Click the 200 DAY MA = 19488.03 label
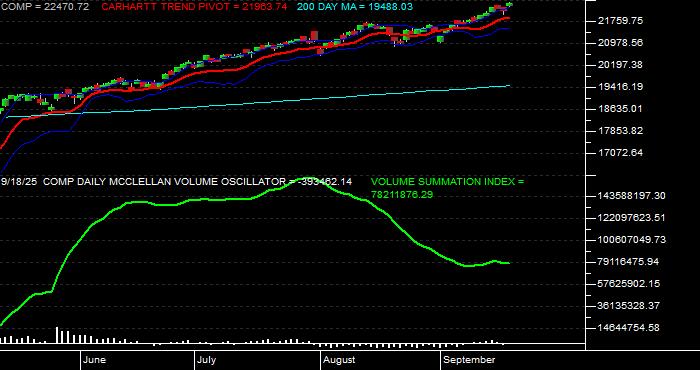This screenshot has height=370, width=700. coord(354,7)
